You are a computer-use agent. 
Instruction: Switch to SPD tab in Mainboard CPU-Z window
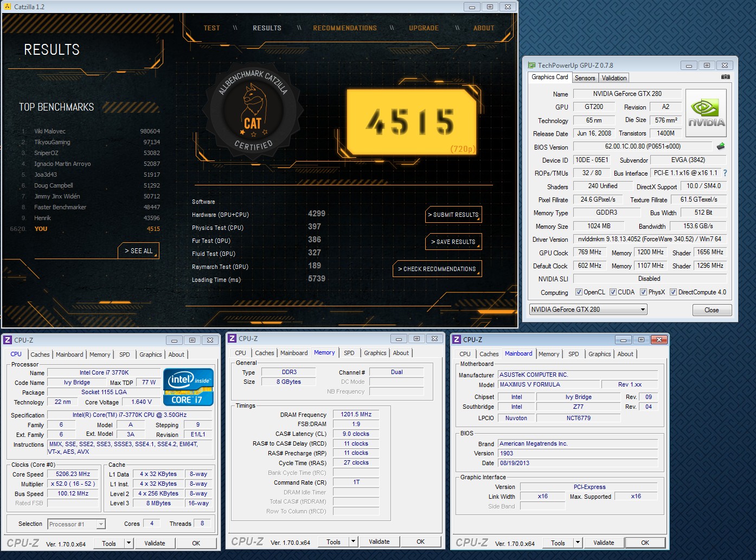point(574,354)
